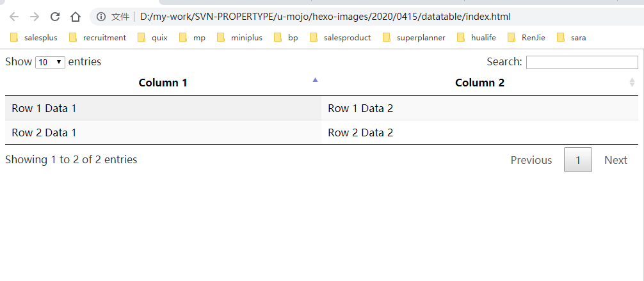Sort table by Column 2 arrows
The height and width of the screenshot is (281, 644).
[x=632, y=83]
